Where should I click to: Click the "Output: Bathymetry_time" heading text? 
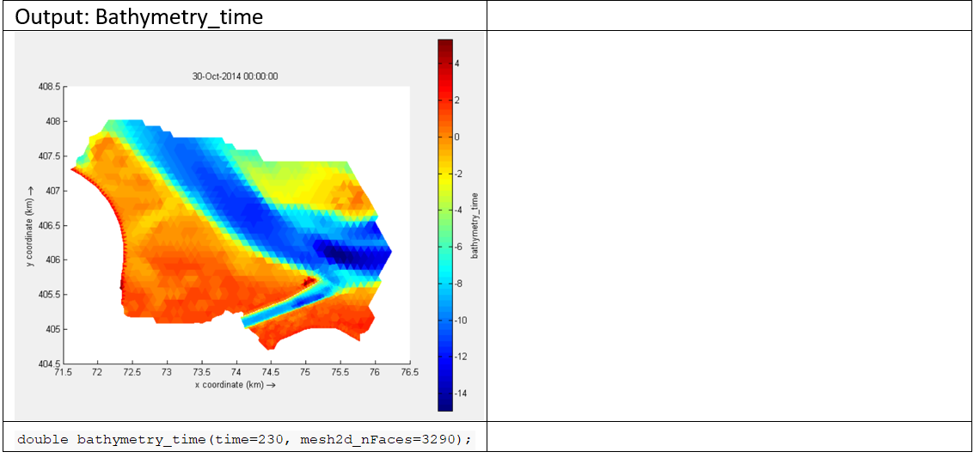tap(139, 16)
